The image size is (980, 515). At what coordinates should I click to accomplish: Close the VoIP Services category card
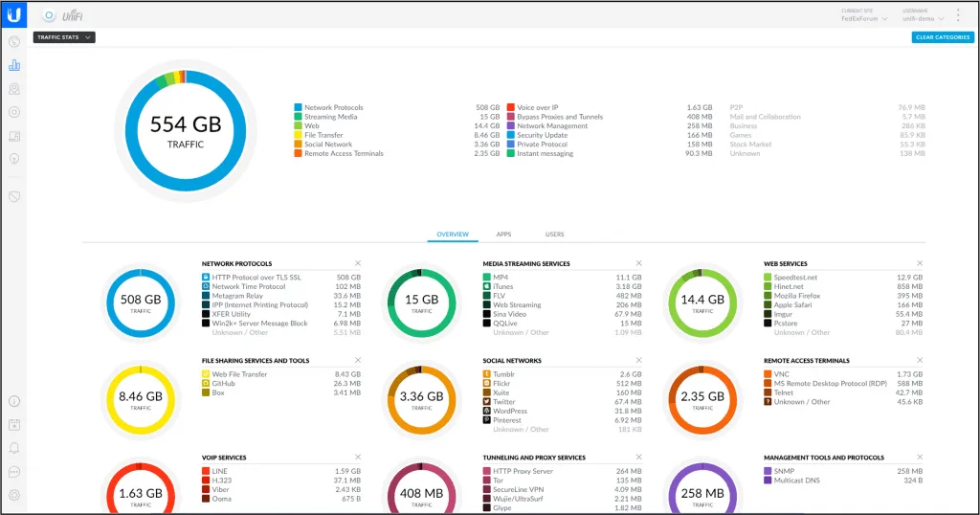click(358, 457)
